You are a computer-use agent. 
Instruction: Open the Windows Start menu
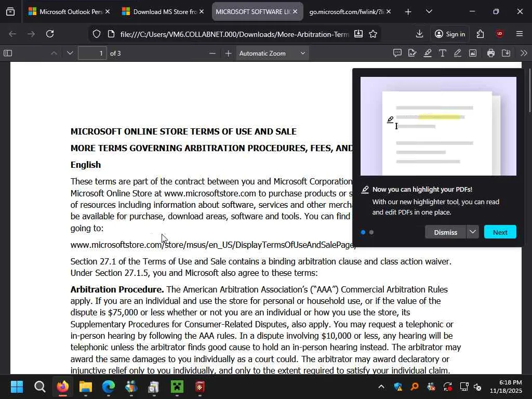(x=17, y=387)
